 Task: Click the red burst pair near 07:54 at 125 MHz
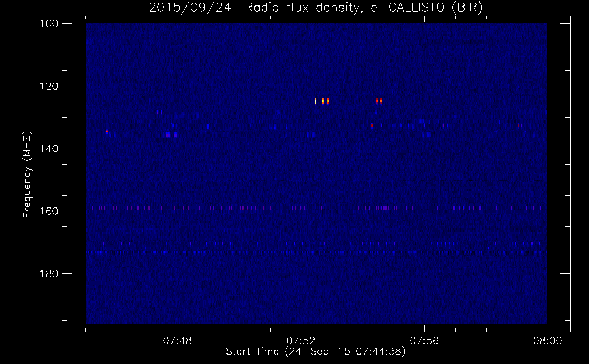tap(379, 101)
